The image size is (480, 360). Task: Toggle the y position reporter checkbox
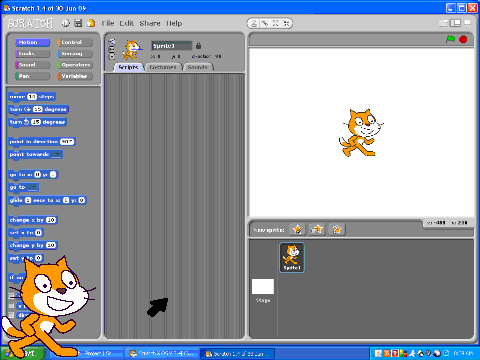(x=11, y=305)
